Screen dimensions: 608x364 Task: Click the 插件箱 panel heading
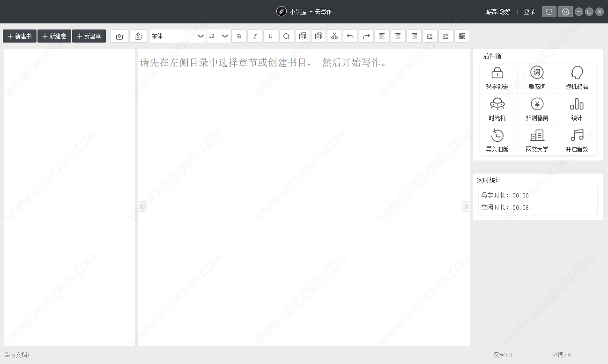click(x=492, y=56)
